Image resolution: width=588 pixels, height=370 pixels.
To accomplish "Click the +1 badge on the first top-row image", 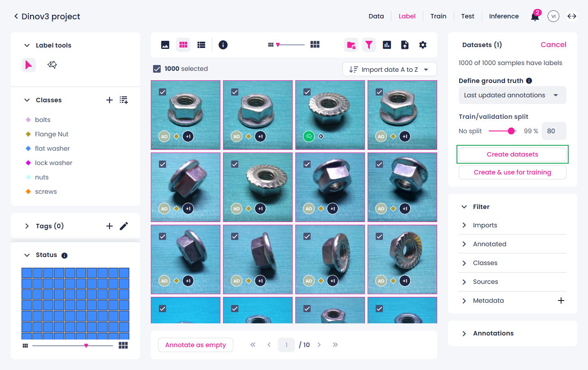I will [188, 136].
